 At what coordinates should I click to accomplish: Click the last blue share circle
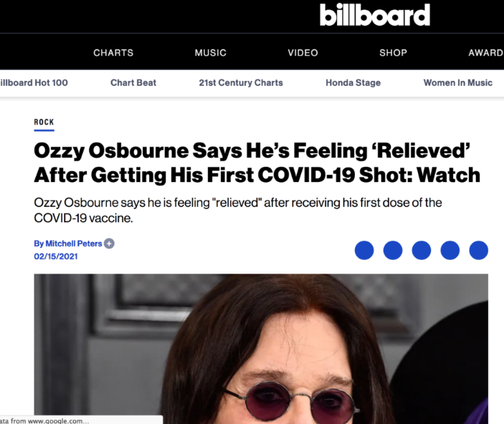click(478, 250)
